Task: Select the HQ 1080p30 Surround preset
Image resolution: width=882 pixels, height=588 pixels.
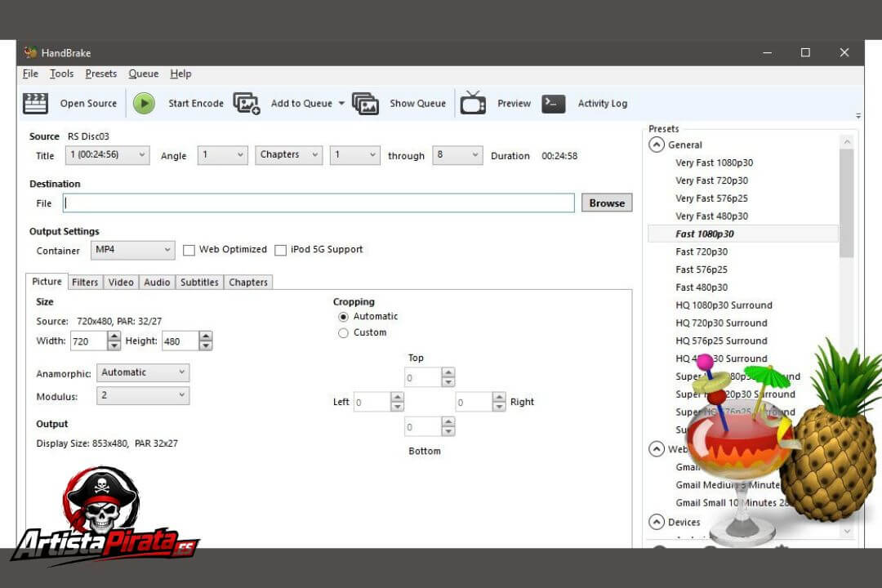Action: pos(724,305)
